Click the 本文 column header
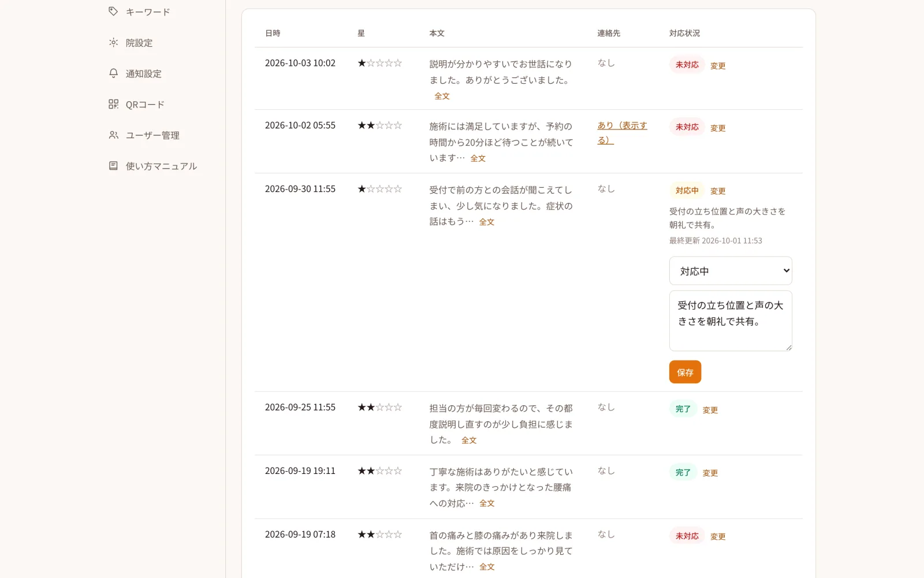 [437, 34]
